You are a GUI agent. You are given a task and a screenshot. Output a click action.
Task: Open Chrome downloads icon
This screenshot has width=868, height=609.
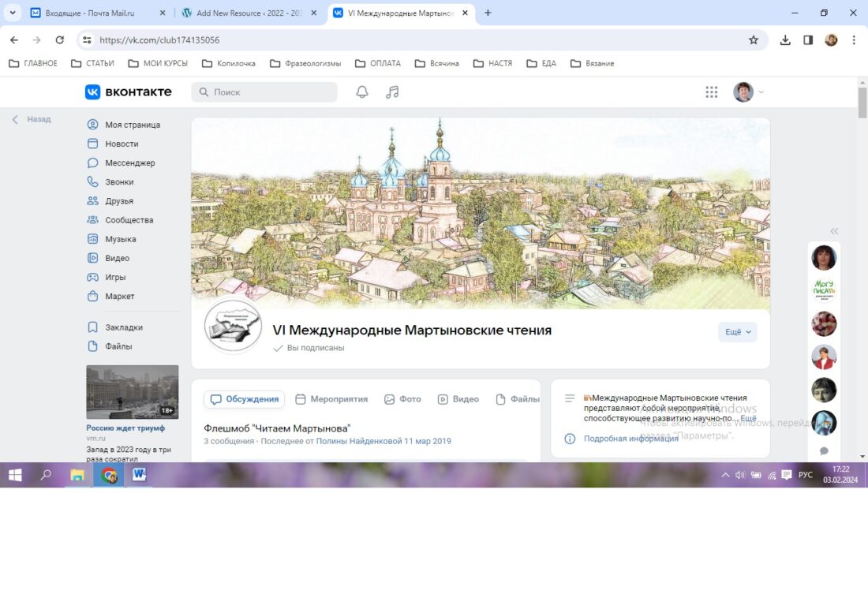click(785, 40)
